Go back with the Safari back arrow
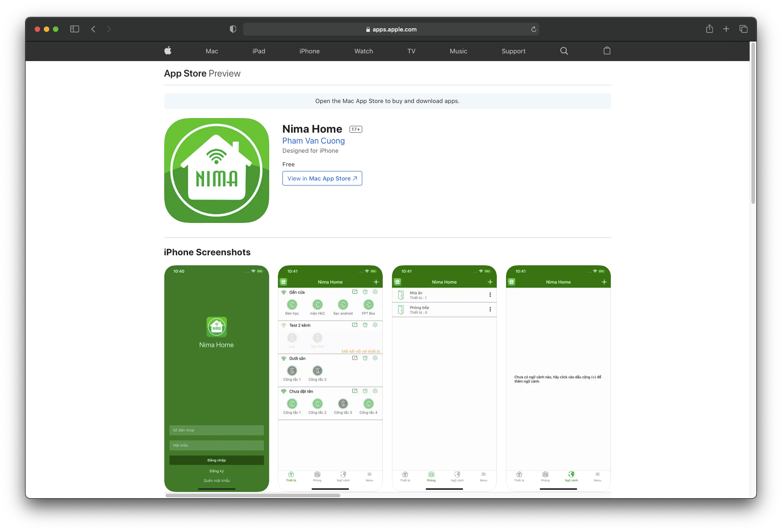 click(x=93, y=29)
